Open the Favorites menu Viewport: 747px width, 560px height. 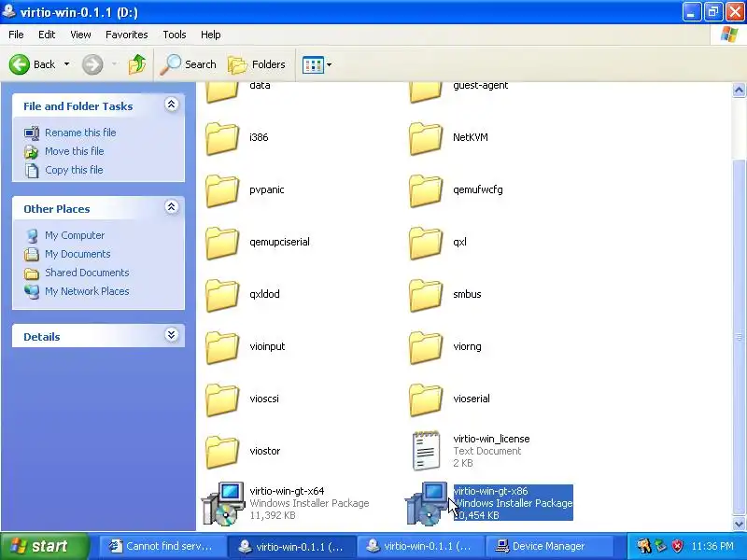pyautogui.click(x=127, y=35)
